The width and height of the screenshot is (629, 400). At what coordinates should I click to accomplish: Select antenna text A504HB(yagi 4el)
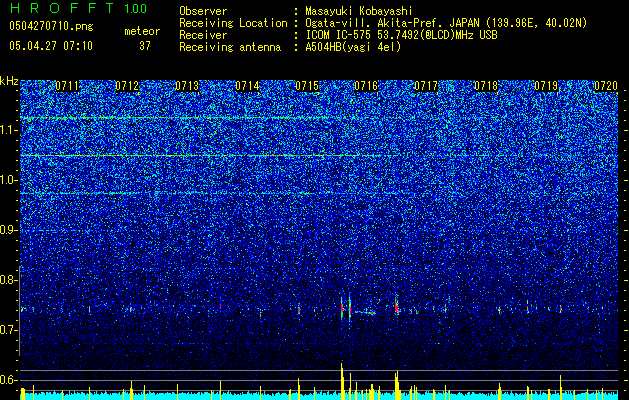pyautogui.click(x=353, y=47)
